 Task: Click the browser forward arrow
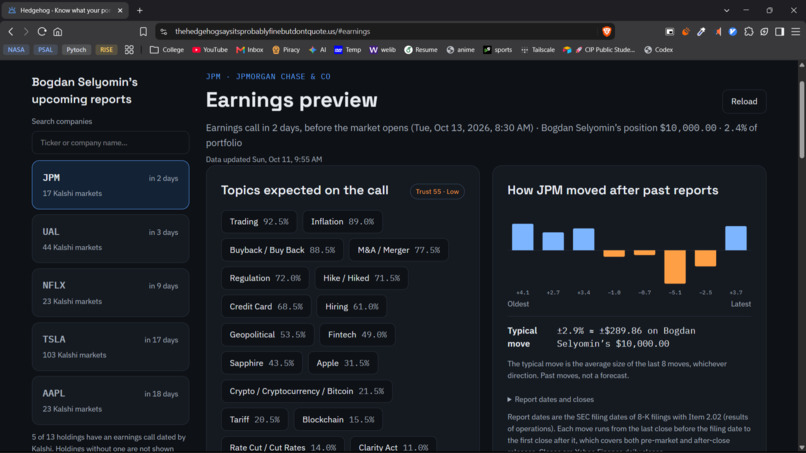(26, 31)
